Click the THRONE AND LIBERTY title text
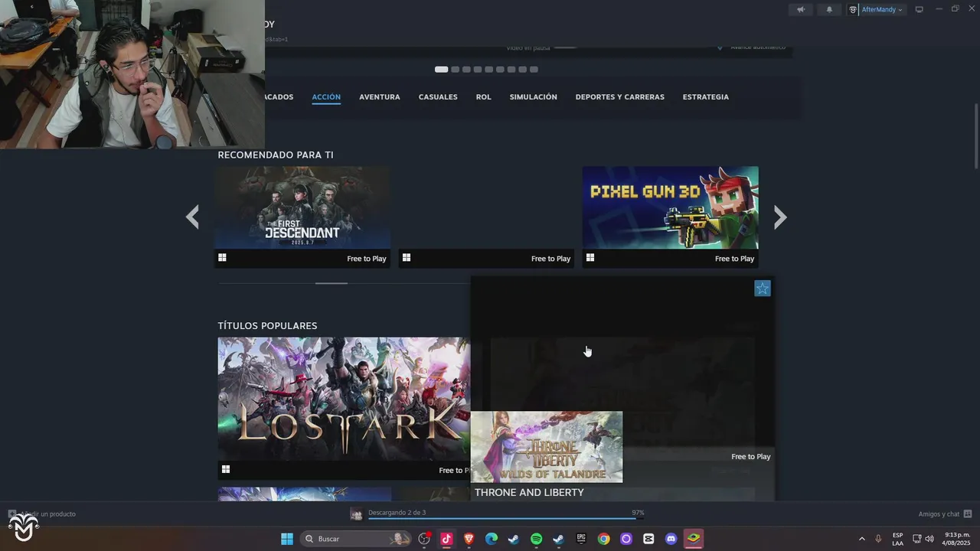Image resolution: width=980 pixels, height=551 pixels. pos(529,493)
